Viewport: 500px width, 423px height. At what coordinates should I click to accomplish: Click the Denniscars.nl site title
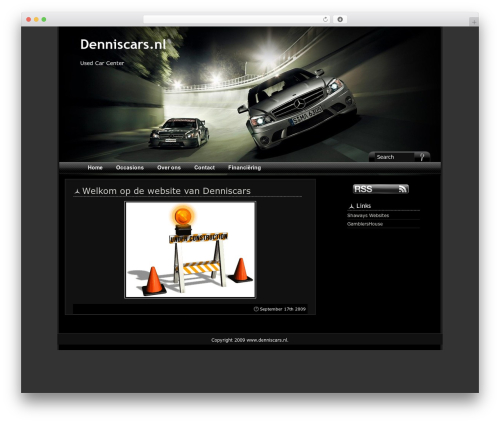click(x=123, y=44)
